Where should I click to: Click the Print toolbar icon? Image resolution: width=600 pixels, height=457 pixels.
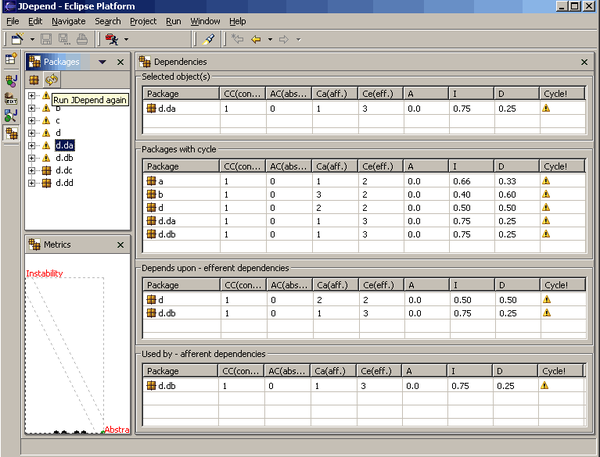[x=82, y=39]
